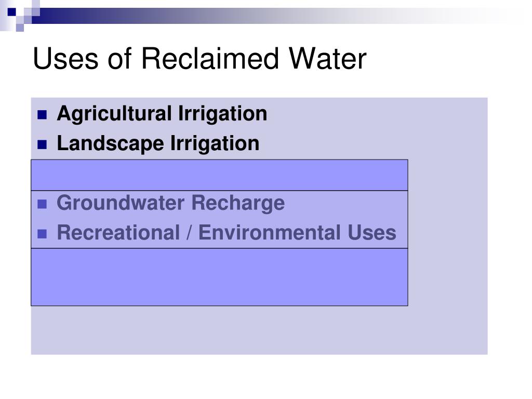The width and height of the screenshot is (532, 399).
Task: Click the word Water in the title
Action: pos(328,59)
